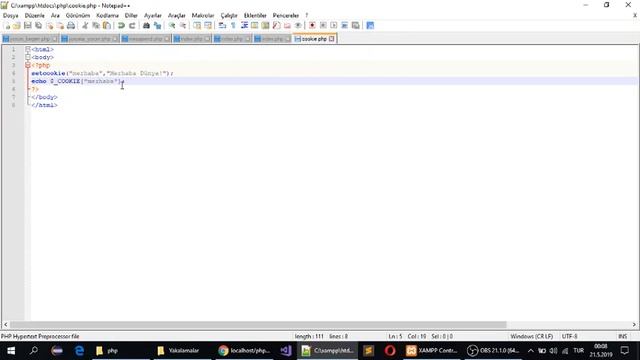Click the Save All toolbar icon

pos(38,26)
